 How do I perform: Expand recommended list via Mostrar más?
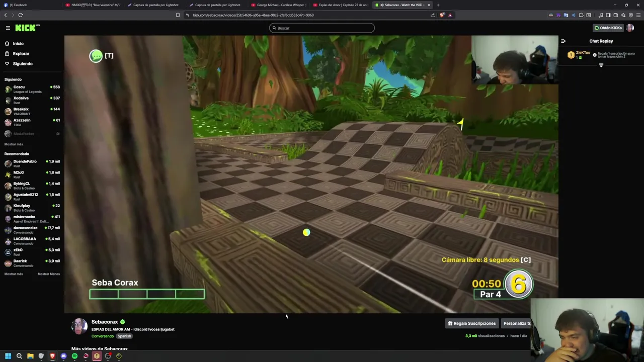click(x=14, y=274)
